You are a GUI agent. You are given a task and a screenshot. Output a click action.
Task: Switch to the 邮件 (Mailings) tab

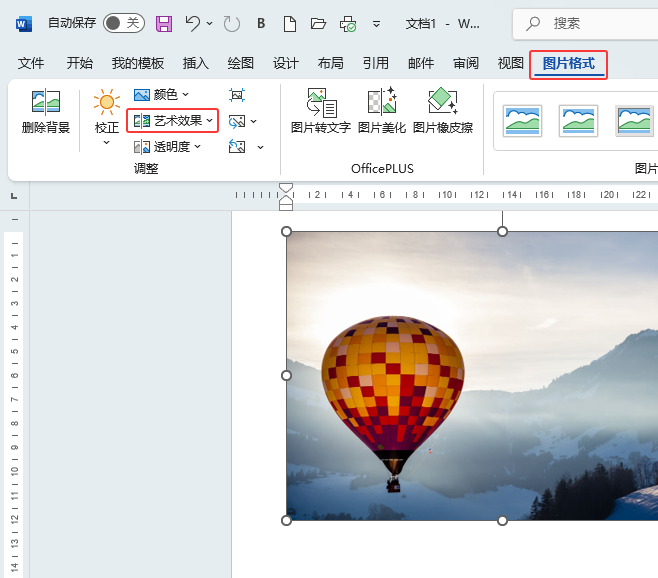click(x=421, y=63)
